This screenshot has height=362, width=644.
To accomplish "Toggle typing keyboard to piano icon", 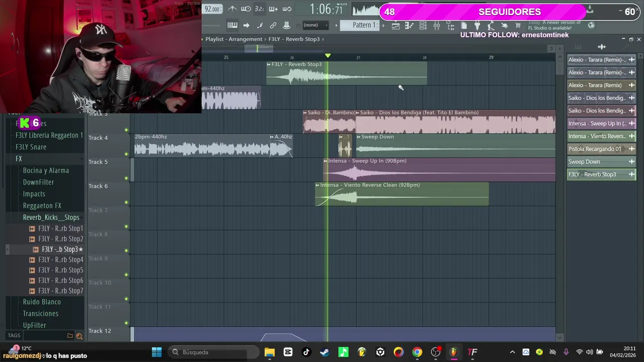I will pos(232,25).
